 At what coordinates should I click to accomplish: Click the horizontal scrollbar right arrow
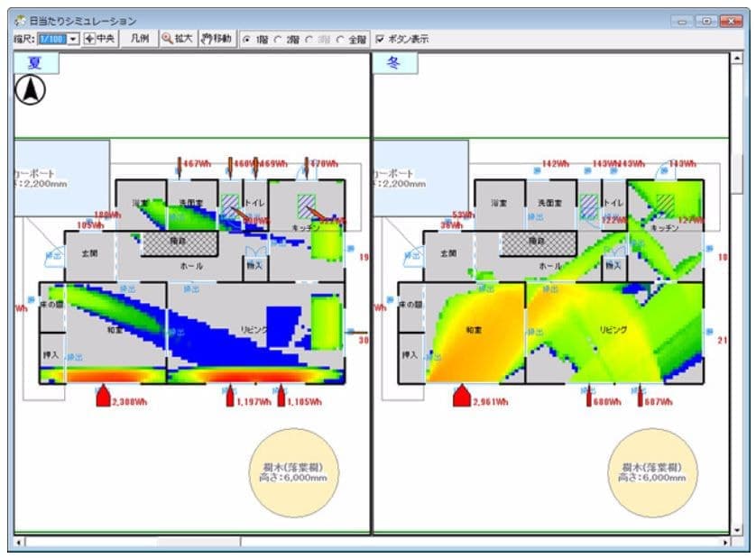(x=725, y=543)
